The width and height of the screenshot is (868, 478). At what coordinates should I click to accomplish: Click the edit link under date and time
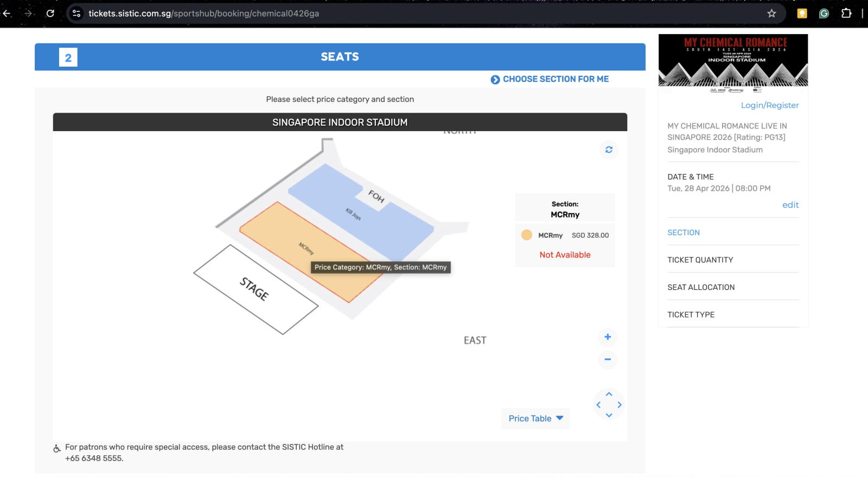pos(790,205)
